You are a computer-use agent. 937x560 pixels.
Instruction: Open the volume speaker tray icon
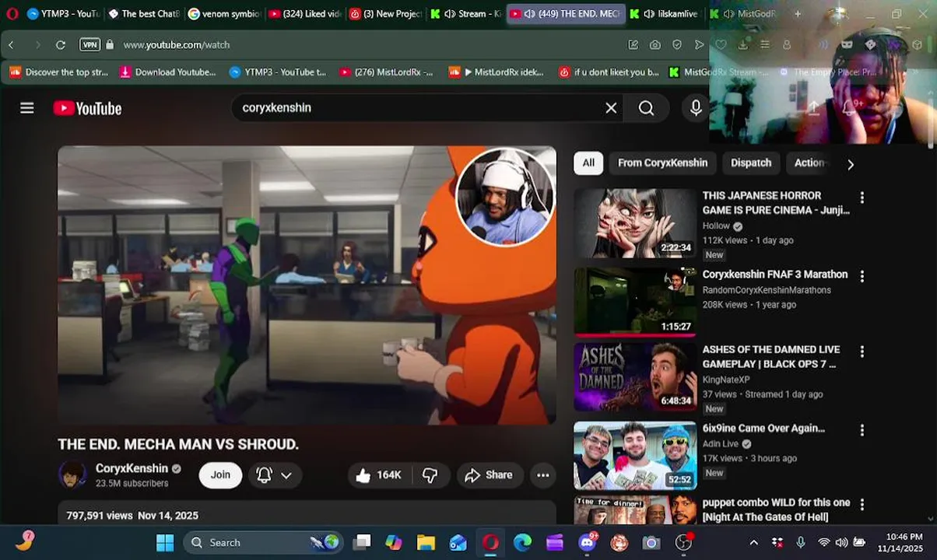pos(841,543)
